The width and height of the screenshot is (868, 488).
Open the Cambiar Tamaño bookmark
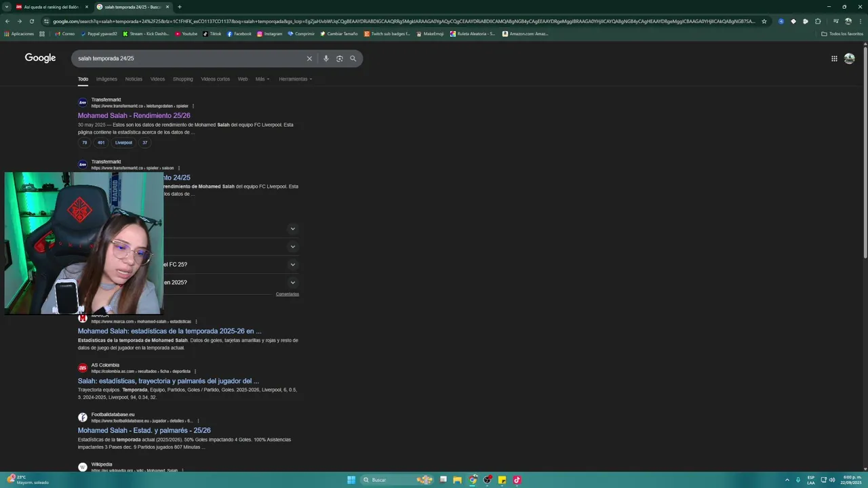339,34
